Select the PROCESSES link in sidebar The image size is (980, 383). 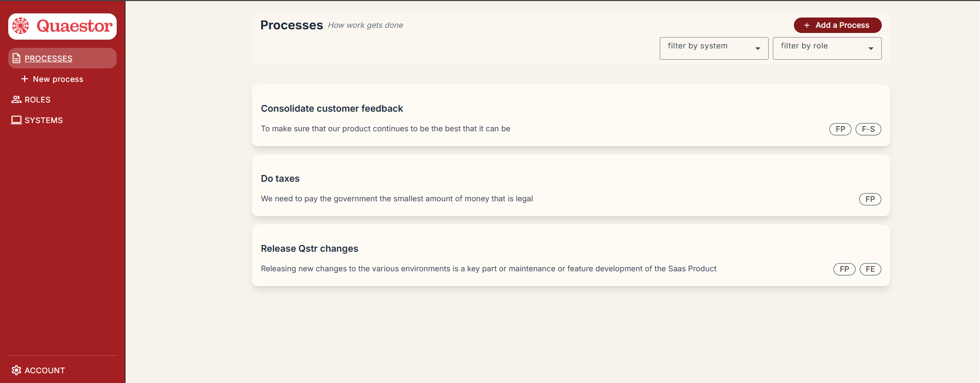pos(48,59)
